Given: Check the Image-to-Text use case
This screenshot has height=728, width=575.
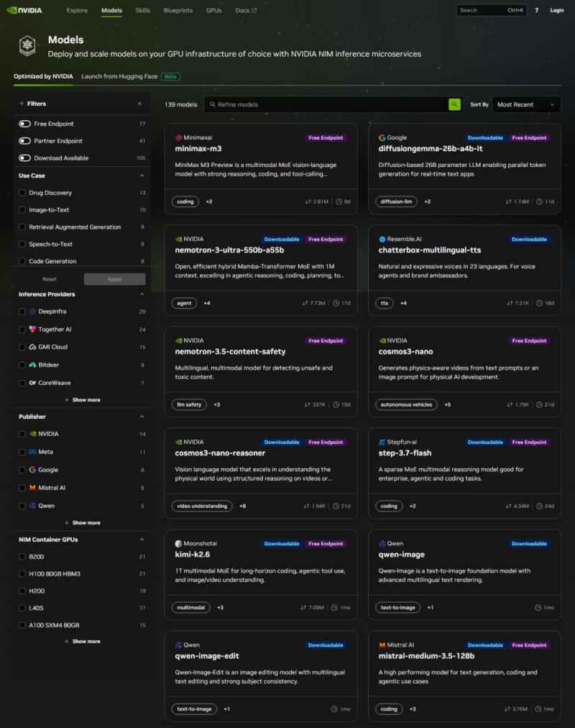Looking at the screenshot, I should [22, 210].
